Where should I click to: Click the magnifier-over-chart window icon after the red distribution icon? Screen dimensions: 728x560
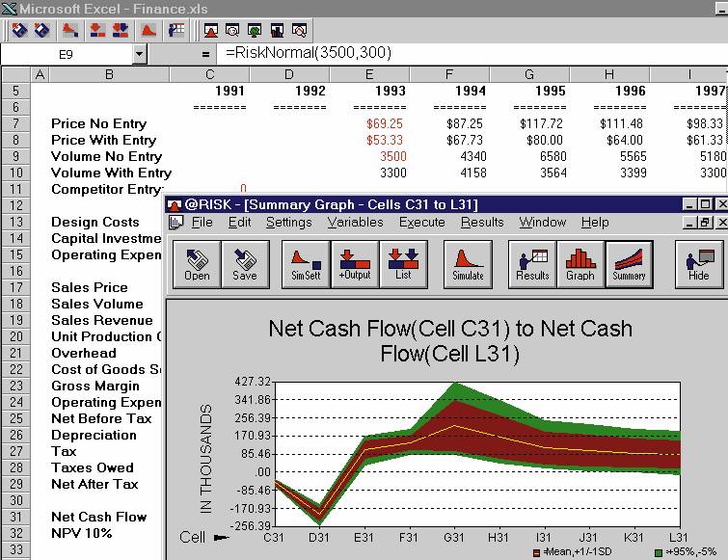[232, 31]
